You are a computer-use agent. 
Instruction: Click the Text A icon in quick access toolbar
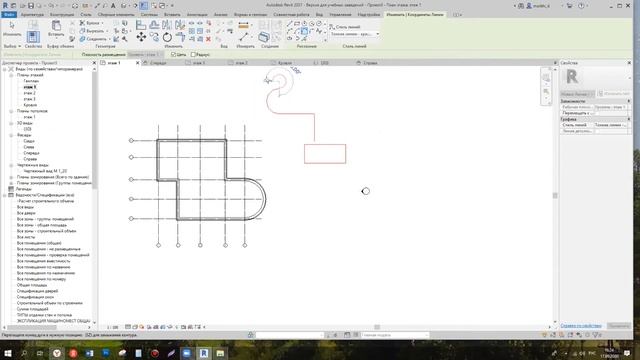pos(113,6)
